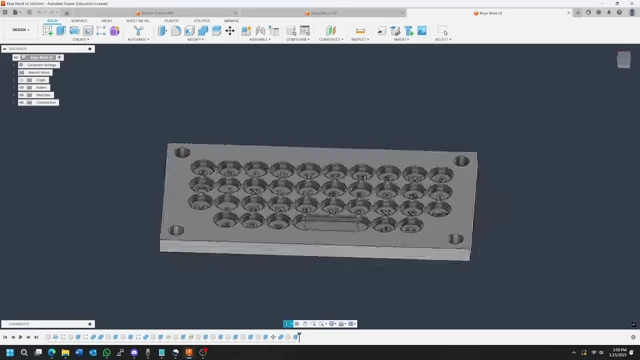Click the Home tab icon
The width and height of the screenshot is (640, 360).
67,13
